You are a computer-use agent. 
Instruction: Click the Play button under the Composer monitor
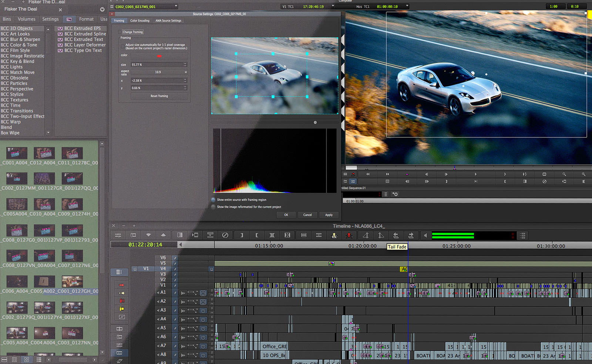pyautogui.click(x=475, y=174)
